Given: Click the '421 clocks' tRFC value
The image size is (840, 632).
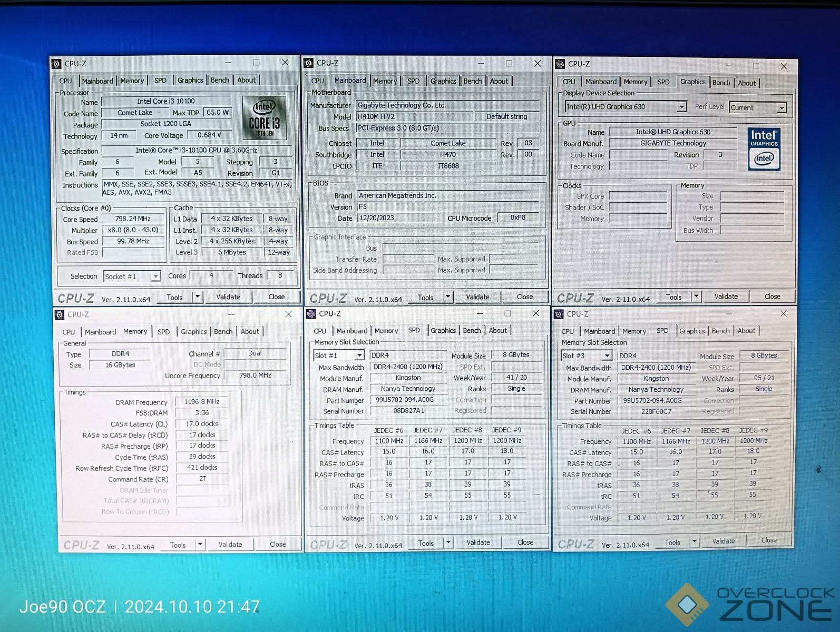Looking at the screenshot, I should tap(202, 468).
